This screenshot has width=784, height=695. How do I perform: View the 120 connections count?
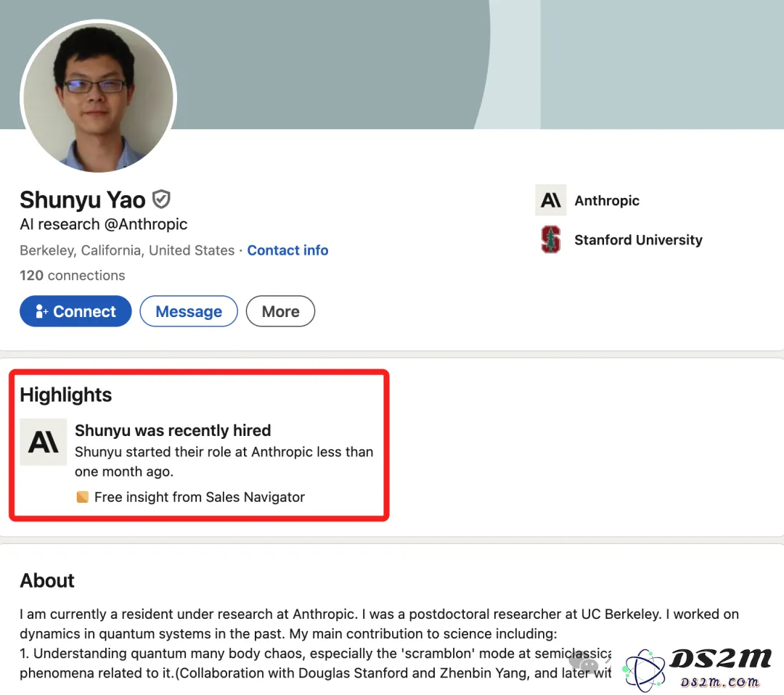[x=73, y=275]
